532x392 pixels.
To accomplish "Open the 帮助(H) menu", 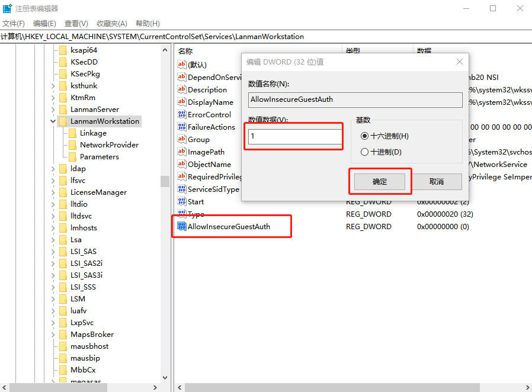I will 148,24.
